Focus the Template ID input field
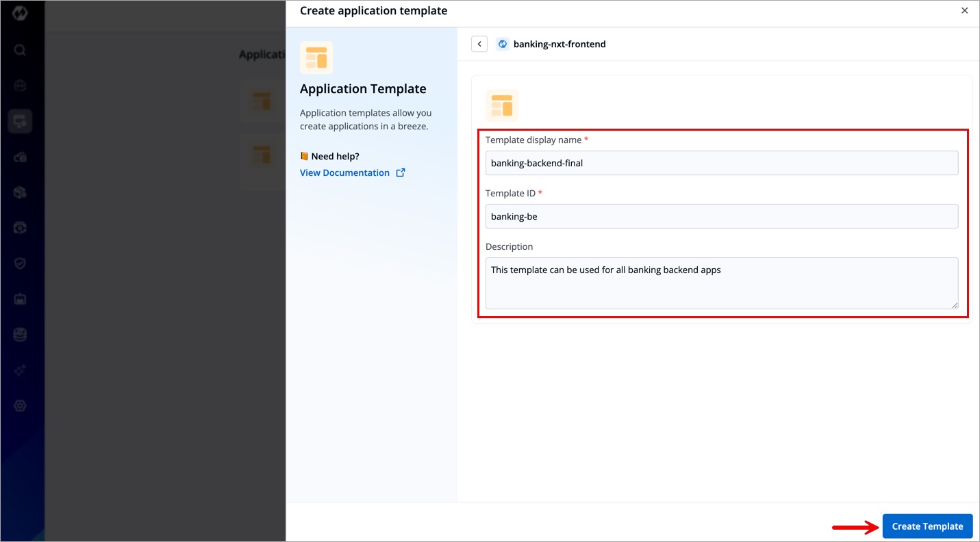 [721, 216]
